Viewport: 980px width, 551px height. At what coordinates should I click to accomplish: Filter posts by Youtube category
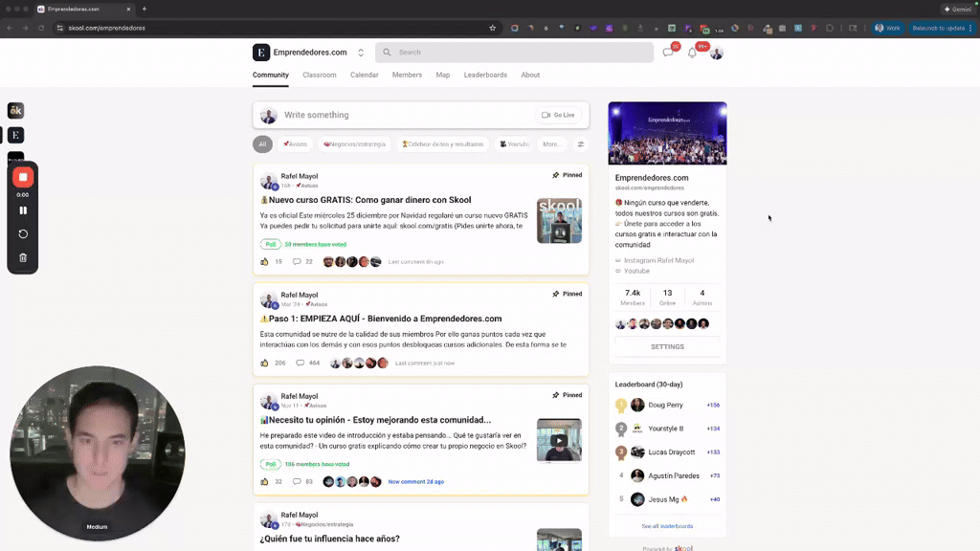[514, 144]
